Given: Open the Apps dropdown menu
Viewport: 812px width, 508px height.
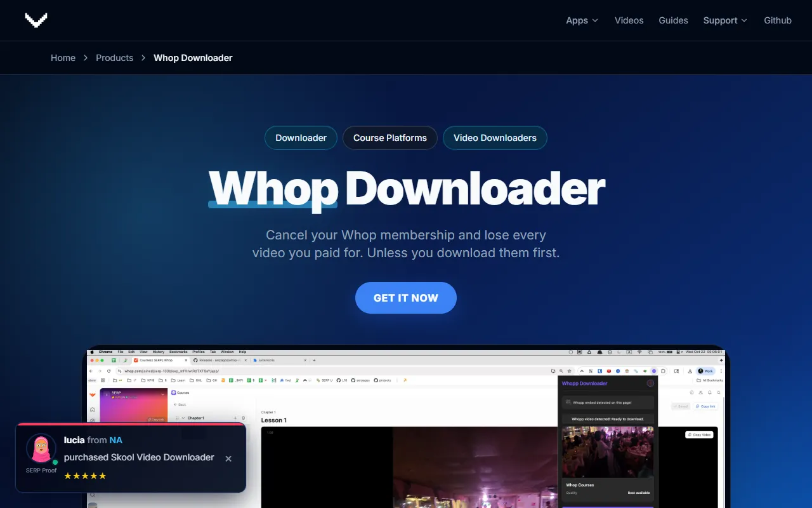Looking at the screenshot, I should (577, 20).
